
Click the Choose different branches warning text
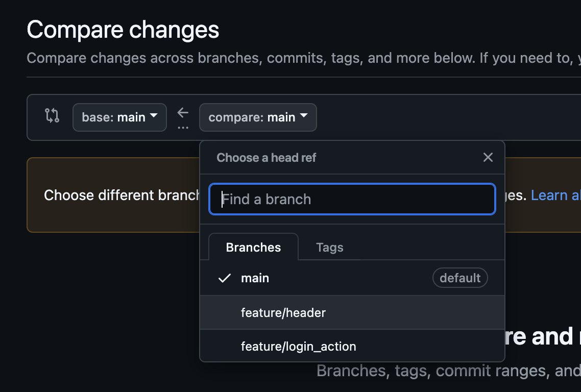point(122,195)
